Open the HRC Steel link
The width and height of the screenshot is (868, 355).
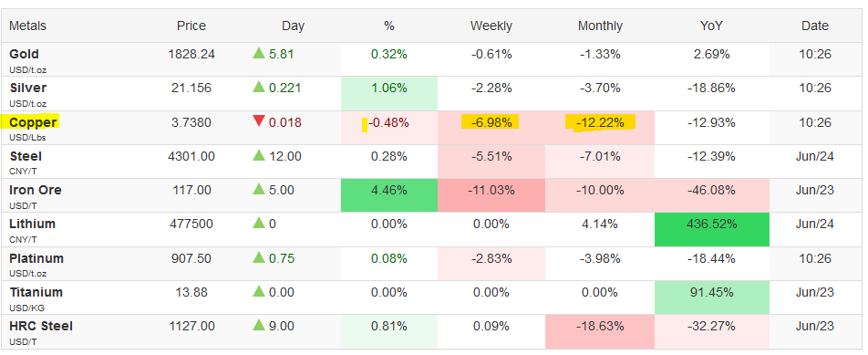pyautogui.click(x=41, y=326)
